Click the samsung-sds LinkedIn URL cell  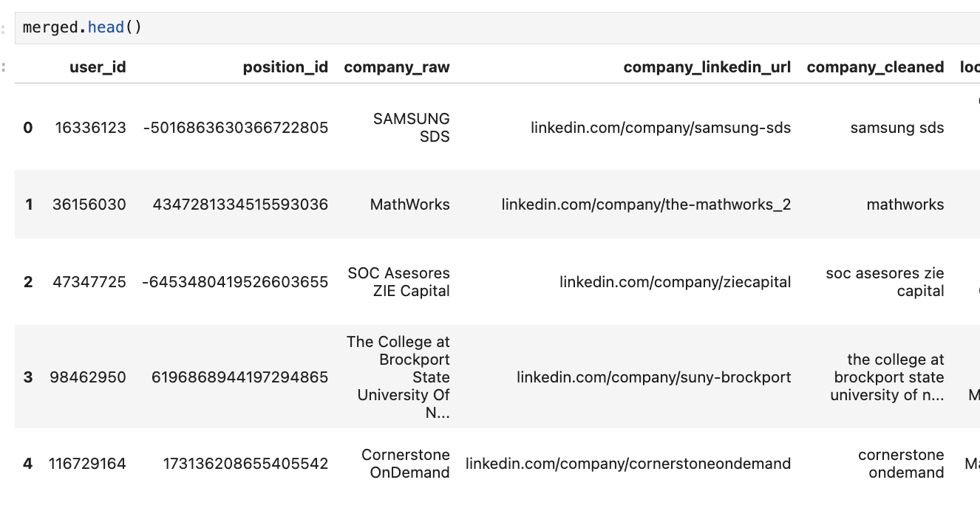pyautogui.click(x=660, y=128)
